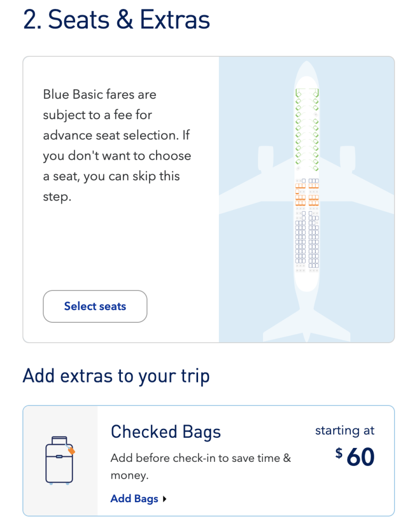Click the 'Add before check-in' description text
Image resolution: width=410 pixels, height=532 pixels.
click(200, 466)
